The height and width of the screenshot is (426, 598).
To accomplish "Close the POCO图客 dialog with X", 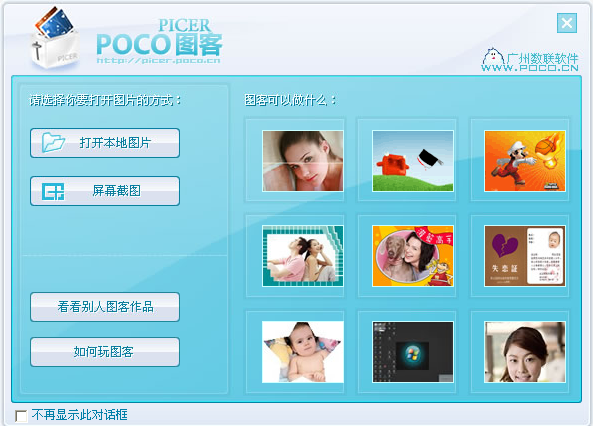I will 567,23.
